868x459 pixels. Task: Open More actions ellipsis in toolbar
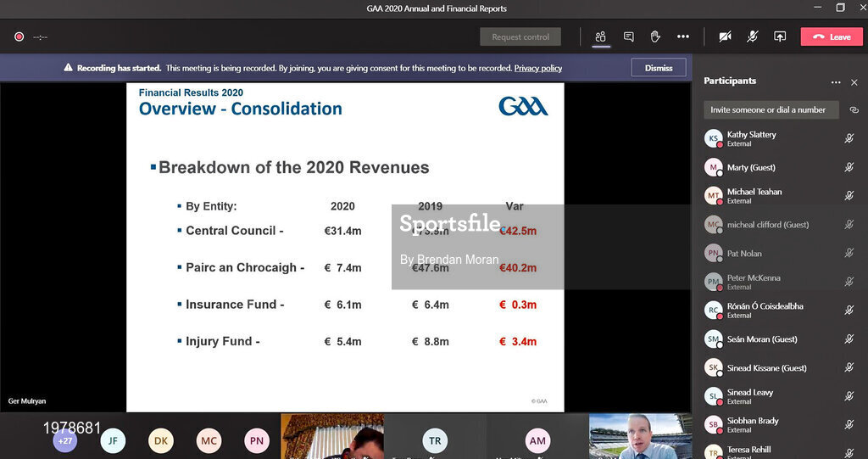[x=683, y=36]
